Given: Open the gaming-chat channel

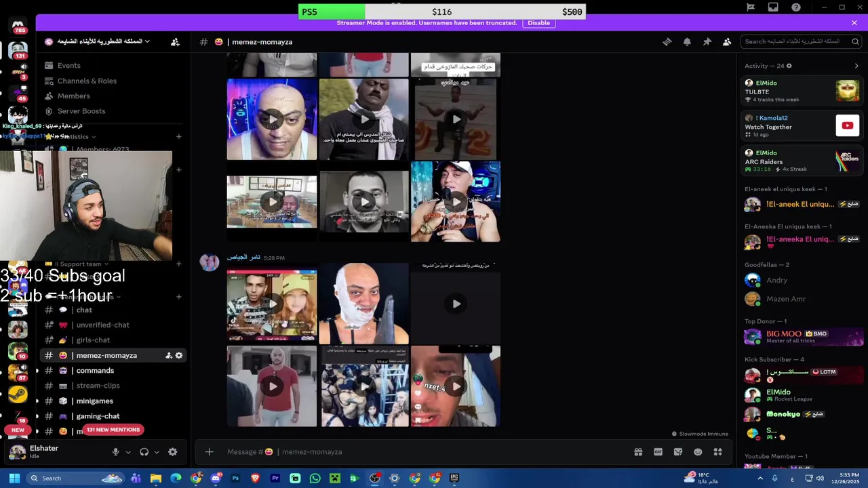Looking at the screenshot, I should [98, 416].
